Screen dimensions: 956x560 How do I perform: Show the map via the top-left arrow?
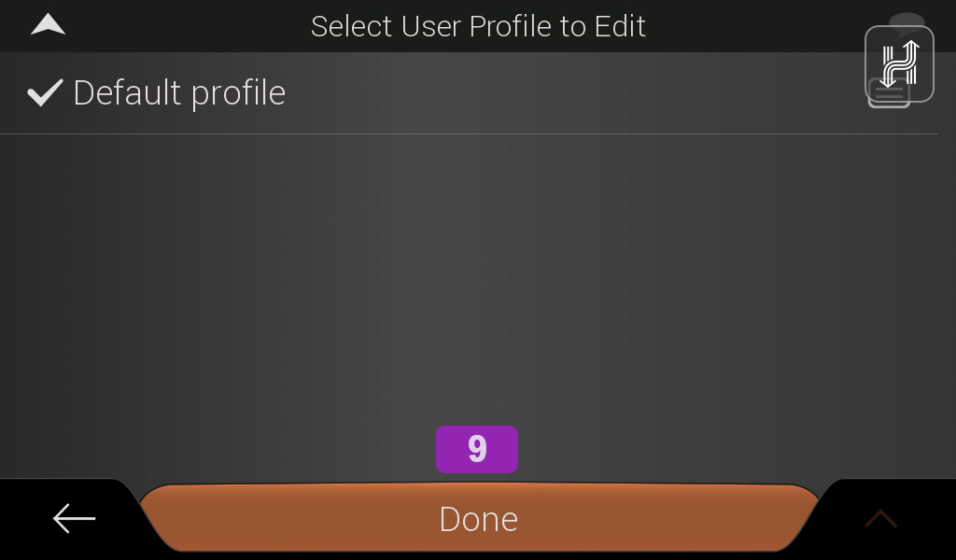(49, 25)
